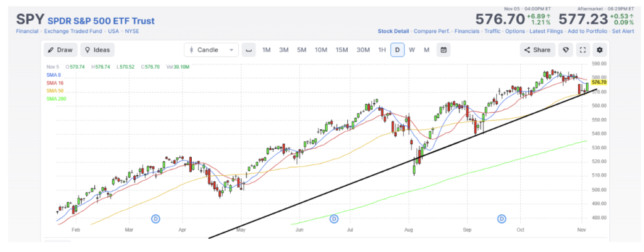644x252 pixels.
Task: Click the 590.00 price axis label
Action: pyautogui.click(x=599, y=64)
